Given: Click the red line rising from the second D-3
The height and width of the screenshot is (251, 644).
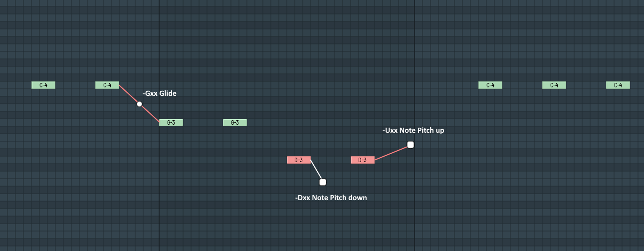Looking at the screenshot, I should [392, 153].
